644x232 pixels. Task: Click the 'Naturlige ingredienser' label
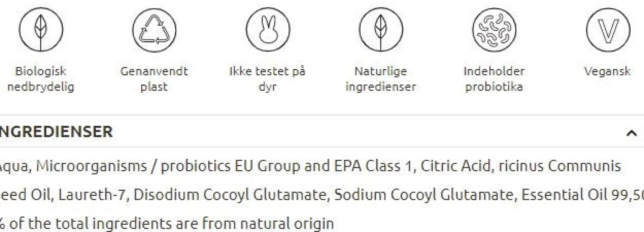381,79
